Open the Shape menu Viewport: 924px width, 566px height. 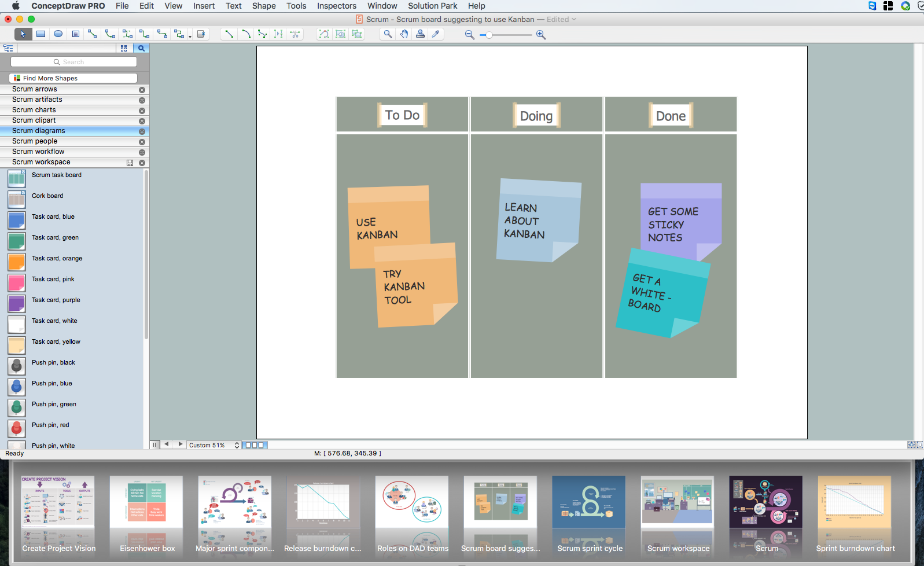click(x=264, y=6)
